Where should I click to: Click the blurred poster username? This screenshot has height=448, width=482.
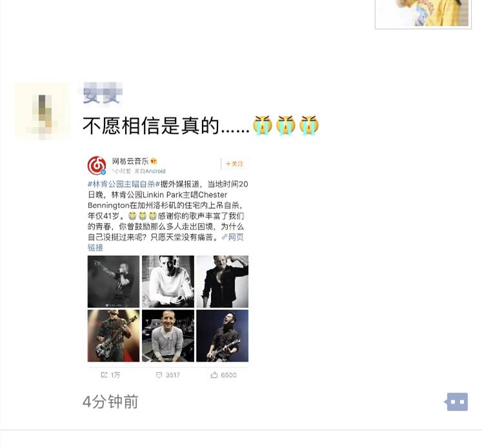point(101,93)
